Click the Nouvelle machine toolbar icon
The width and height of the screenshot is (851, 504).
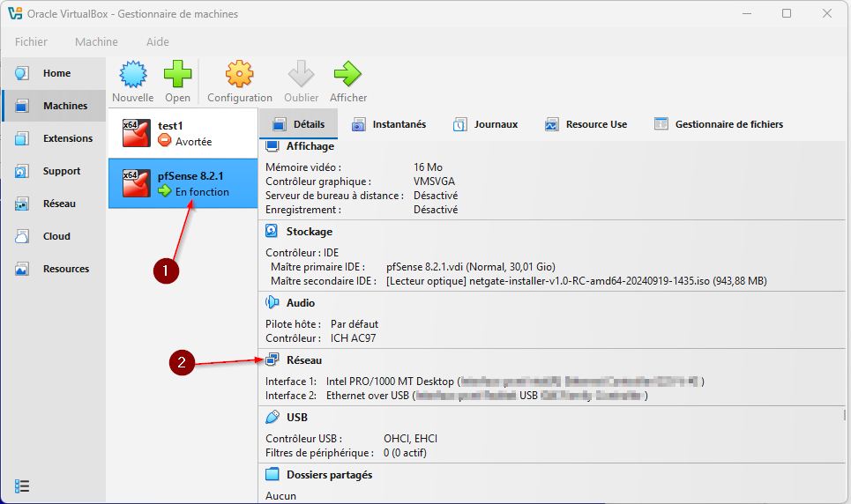point(132,75)
